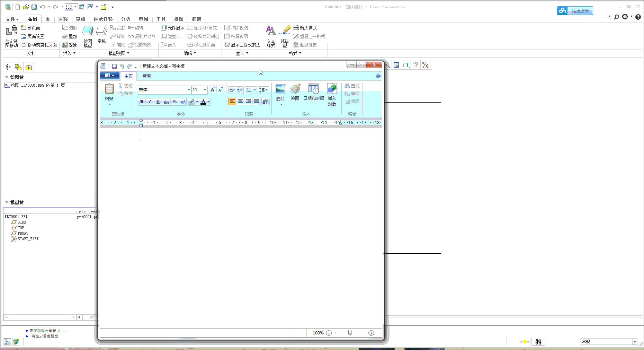
Task: Collapse the 绘图树 drawing tree section
Action: (x=7, y=77)
